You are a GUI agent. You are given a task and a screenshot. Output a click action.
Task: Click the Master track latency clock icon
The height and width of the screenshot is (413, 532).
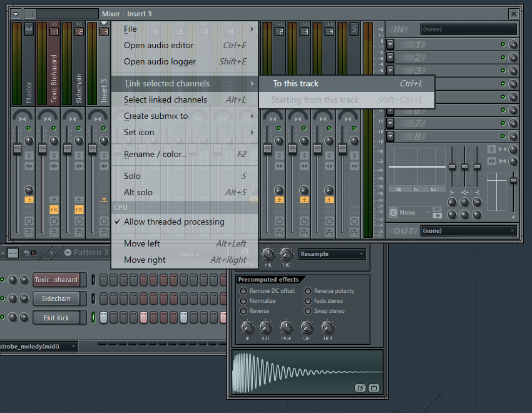tap(29, 221)
